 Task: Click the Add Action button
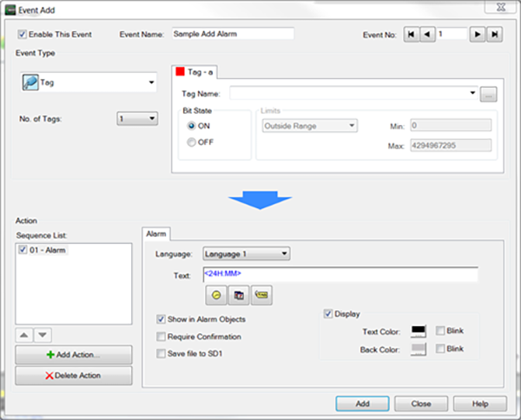click(x=74, y=355)
